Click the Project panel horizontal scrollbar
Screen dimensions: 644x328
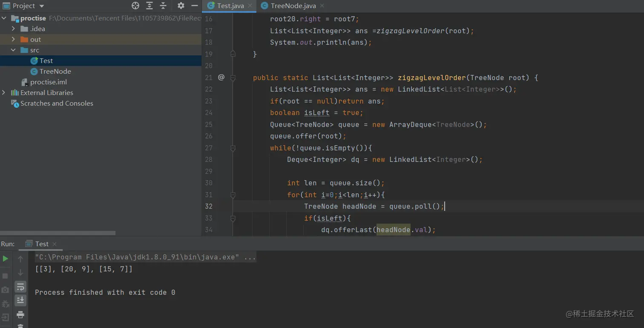[x=57, y=233]
